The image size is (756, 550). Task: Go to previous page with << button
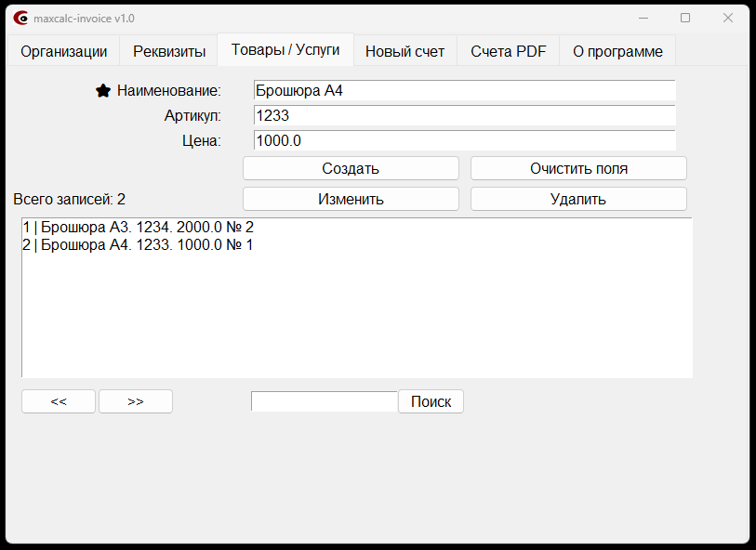click(59, 401)
